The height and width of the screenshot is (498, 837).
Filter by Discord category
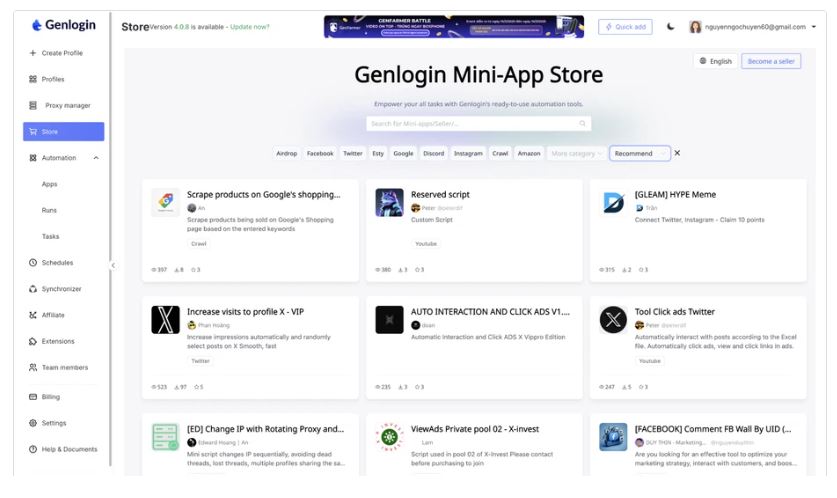click(x=433, y=153)
